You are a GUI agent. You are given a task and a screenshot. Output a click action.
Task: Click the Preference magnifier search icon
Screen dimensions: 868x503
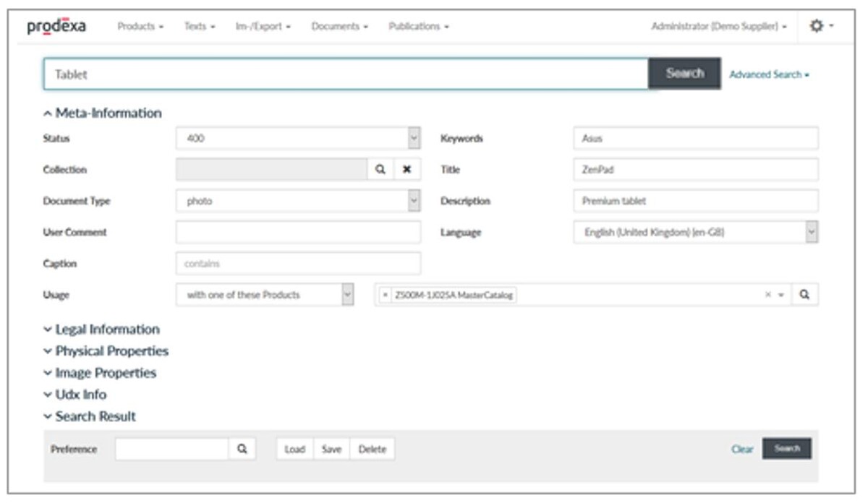242,449
